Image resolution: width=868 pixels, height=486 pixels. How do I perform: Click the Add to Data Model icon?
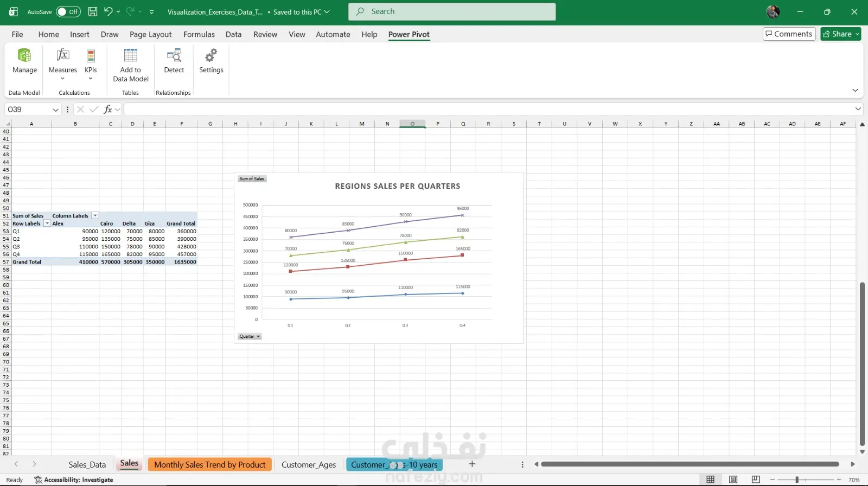pos(131,55)
